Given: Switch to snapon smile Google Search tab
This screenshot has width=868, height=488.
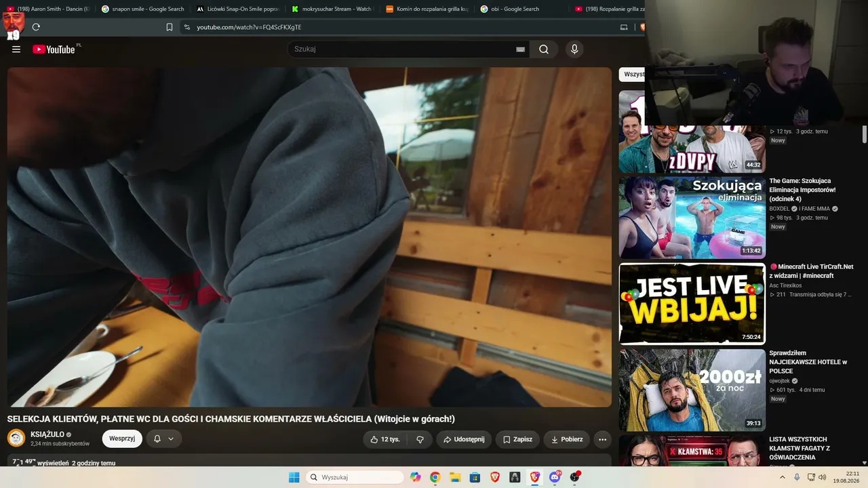Looking at the screenshot, I should [x=143, y=9].
